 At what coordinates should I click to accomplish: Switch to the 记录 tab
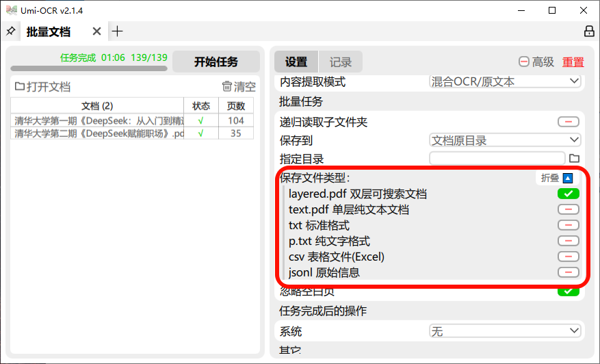(341, 62)
